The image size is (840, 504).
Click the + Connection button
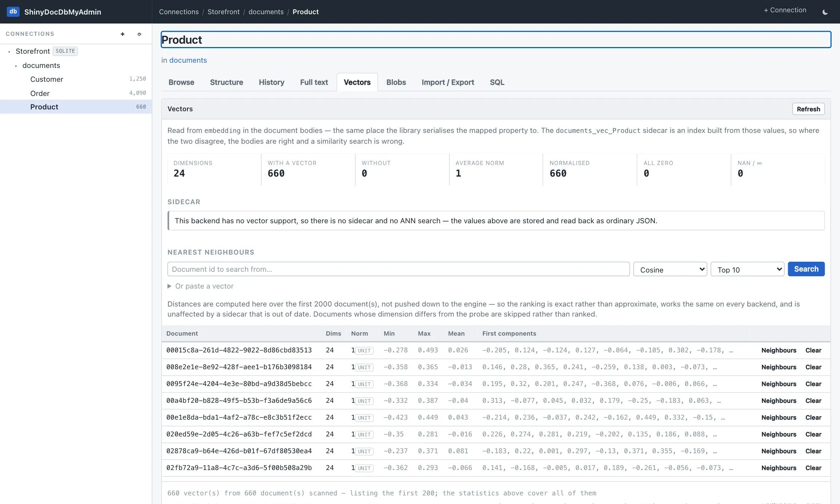click(x=785, y=10)
